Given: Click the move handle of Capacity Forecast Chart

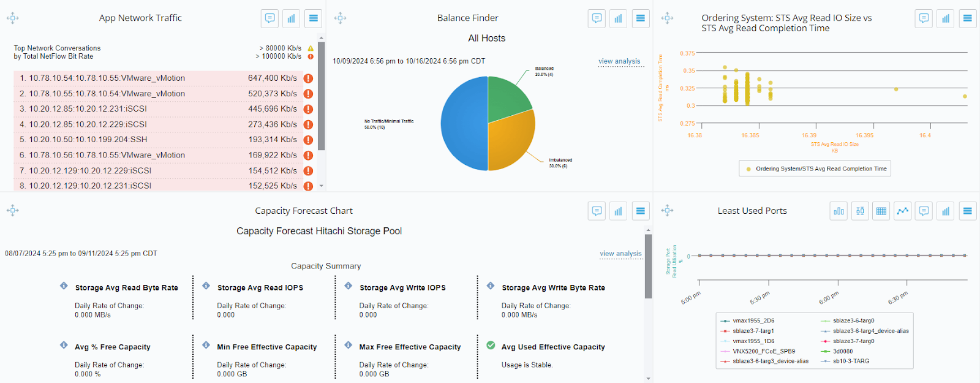Looking at the screenshot, I should coord(13,211).
